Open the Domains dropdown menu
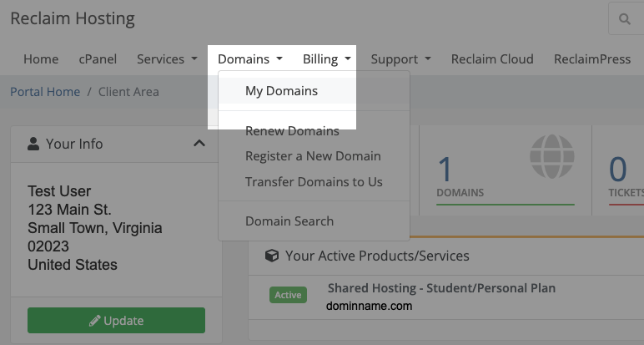The image size is (644, 345). click(250, 59)
